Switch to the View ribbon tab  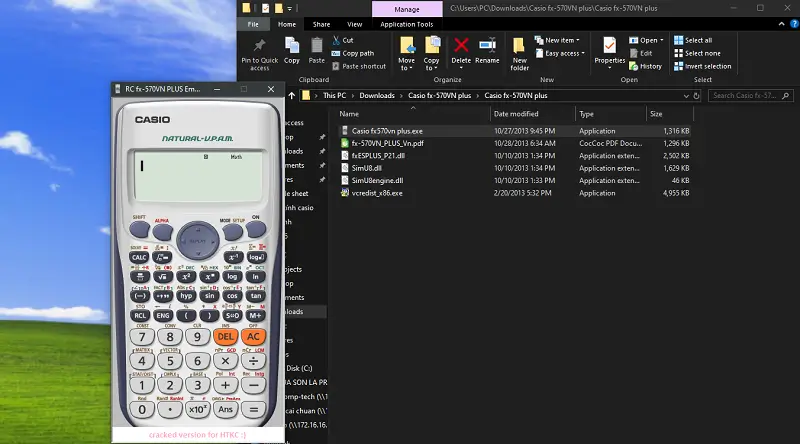(354, 24)
